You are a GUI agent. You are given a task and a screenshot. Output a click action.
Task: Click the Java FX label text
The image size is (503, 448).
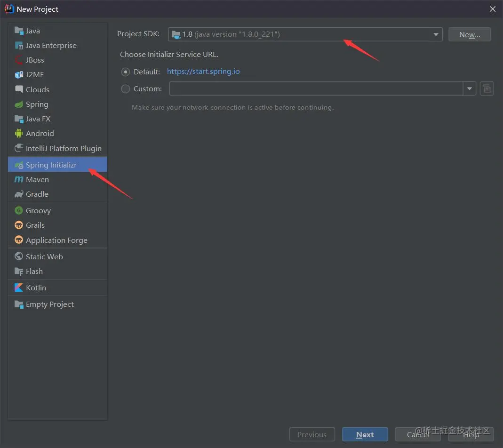pos(38,119)
